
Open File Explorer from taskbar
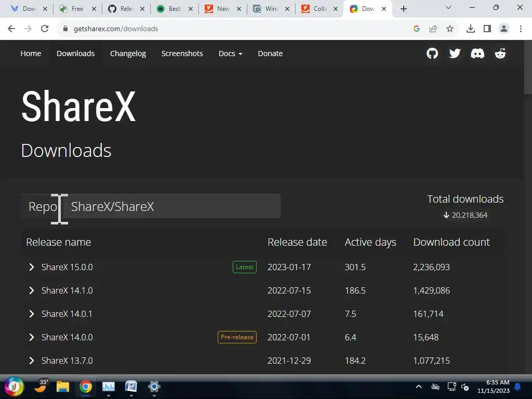[x=63, y=387]
